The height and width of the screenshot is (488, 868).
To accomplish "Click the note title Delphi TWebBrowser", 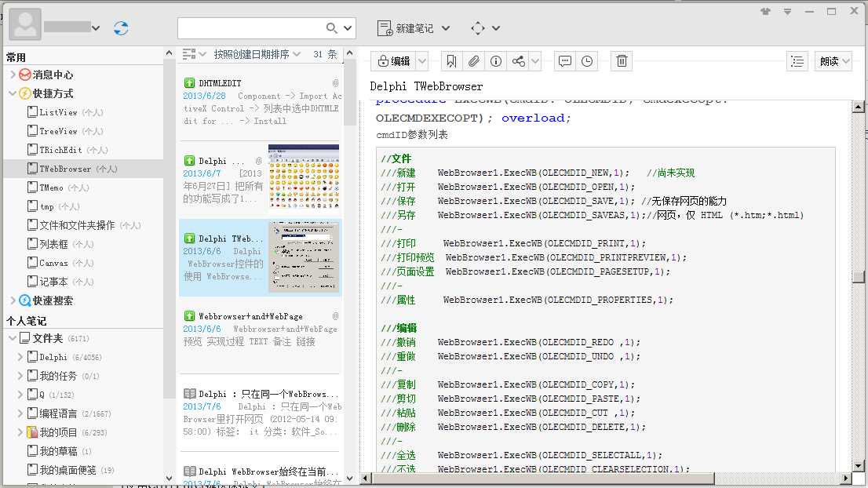I will (426, 86).
